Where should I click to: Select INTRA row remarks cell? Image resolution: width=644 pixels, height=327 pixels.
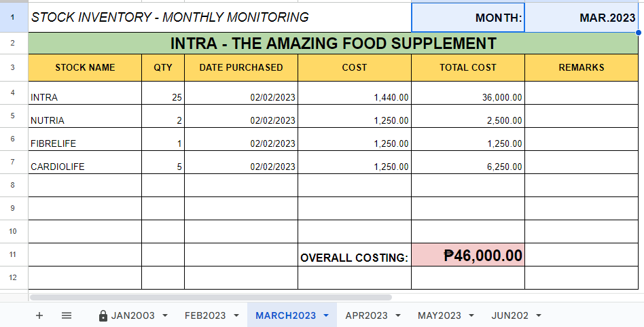click(582, 93)
